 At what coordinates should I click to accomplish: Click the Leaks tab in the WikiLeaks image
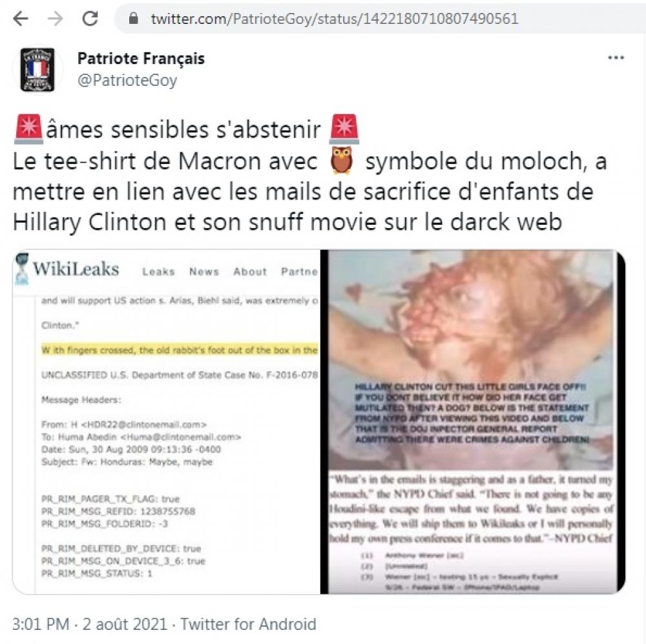159,271
